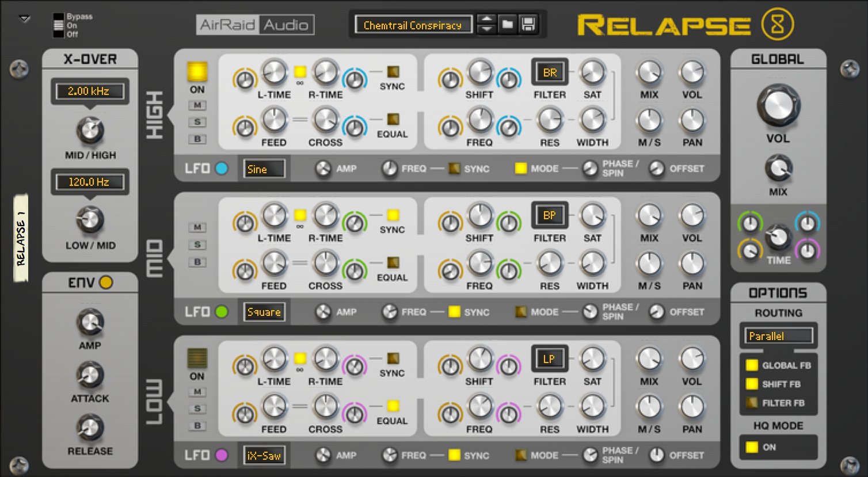Open the MID band BP filter type selector

point(550,216)
